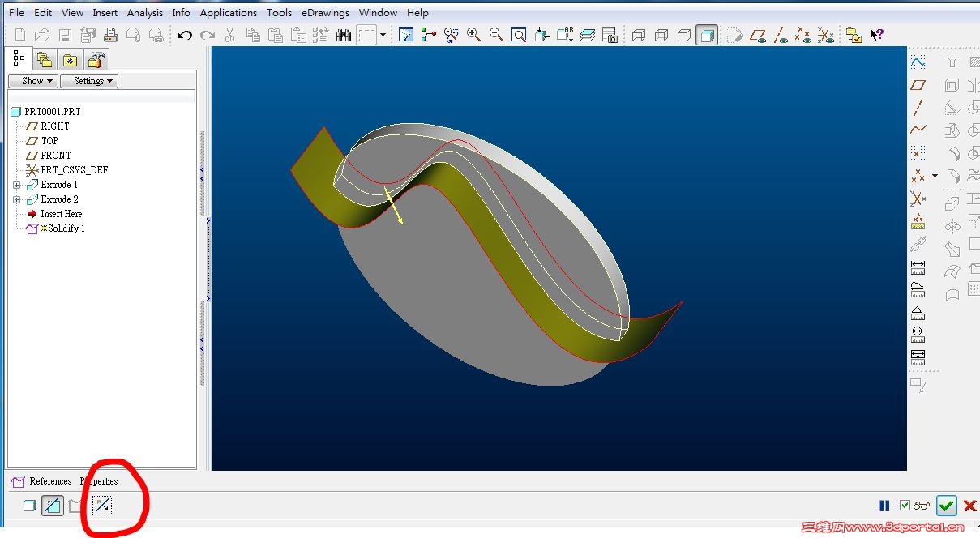The width and height of the screenshot is (980, 538).
Task: Click the Find binoculars icon
Action: (343, 35)
